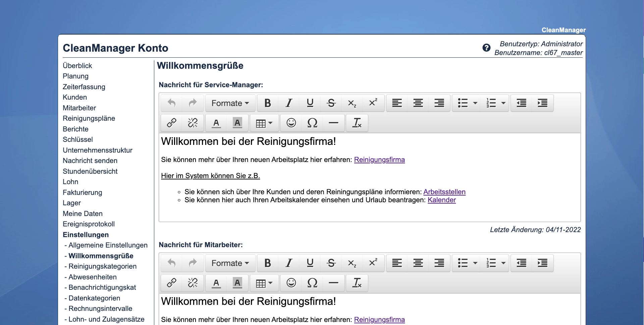Insert special character in Service-Manager editor
This screenshot has width=644, height=325.
(x=312, y=123)
